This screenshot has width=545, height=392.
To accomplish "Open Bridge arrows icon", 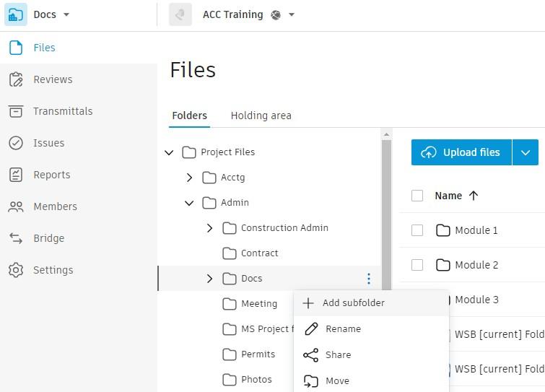I will click(16, 238).
